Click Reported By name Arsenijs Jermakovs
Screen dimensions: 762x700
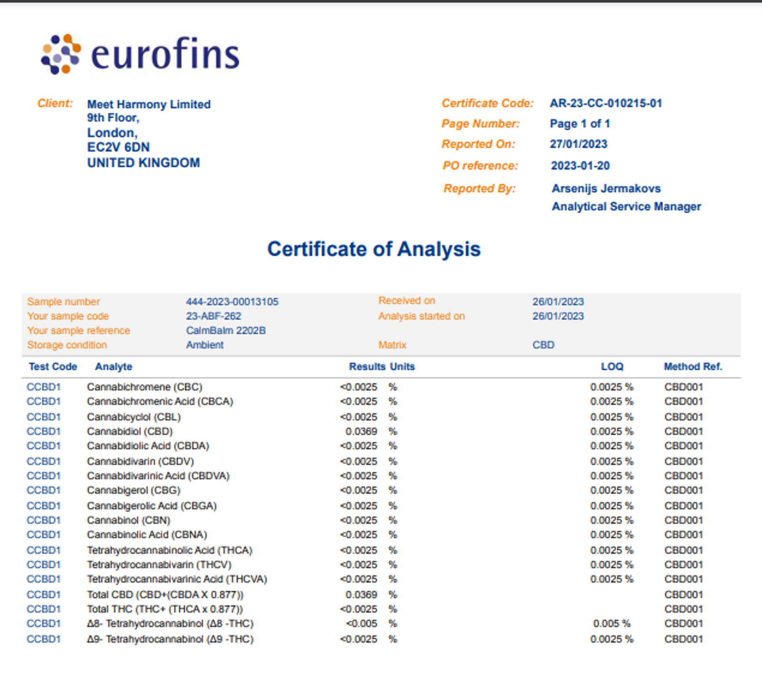[x=606, y=189]
